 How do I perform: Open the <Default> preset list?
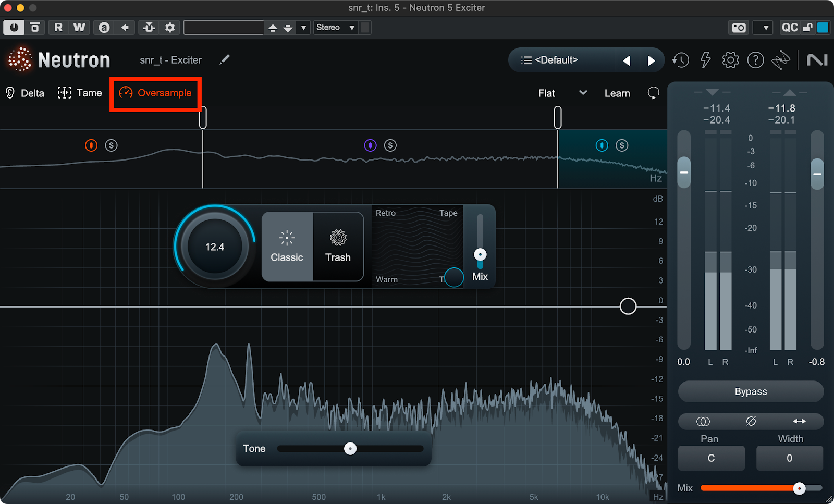click(557, 60)
